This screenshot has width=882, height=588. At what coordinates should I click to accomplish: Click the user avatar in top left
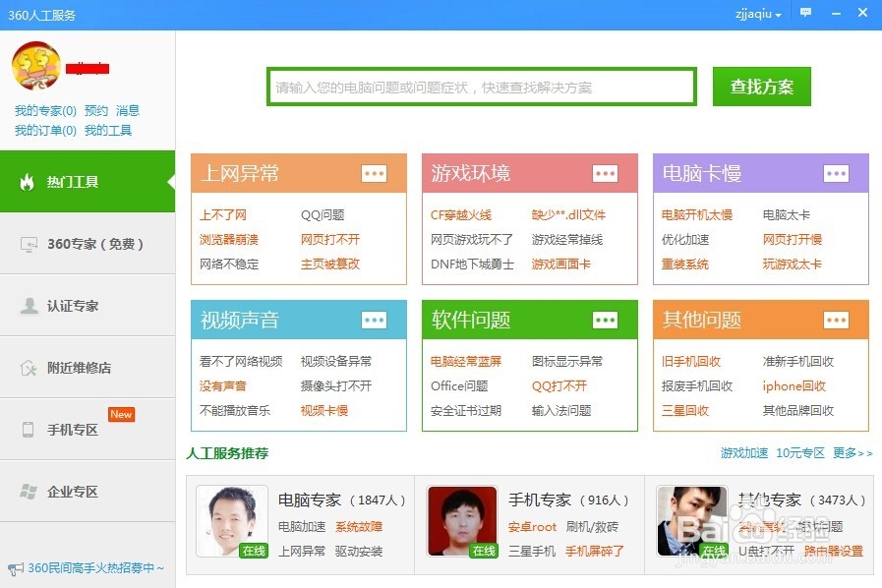click(36, 67)
